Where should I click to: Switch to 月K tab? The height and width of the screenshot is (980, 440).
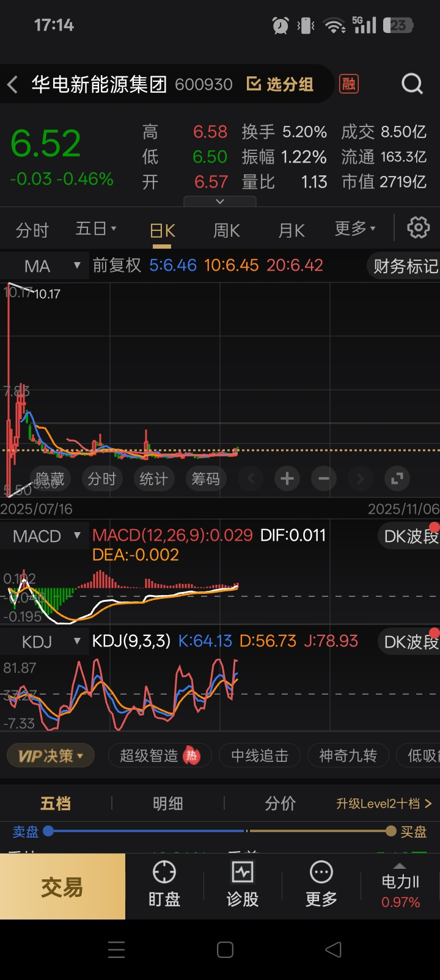click(291, 230)
